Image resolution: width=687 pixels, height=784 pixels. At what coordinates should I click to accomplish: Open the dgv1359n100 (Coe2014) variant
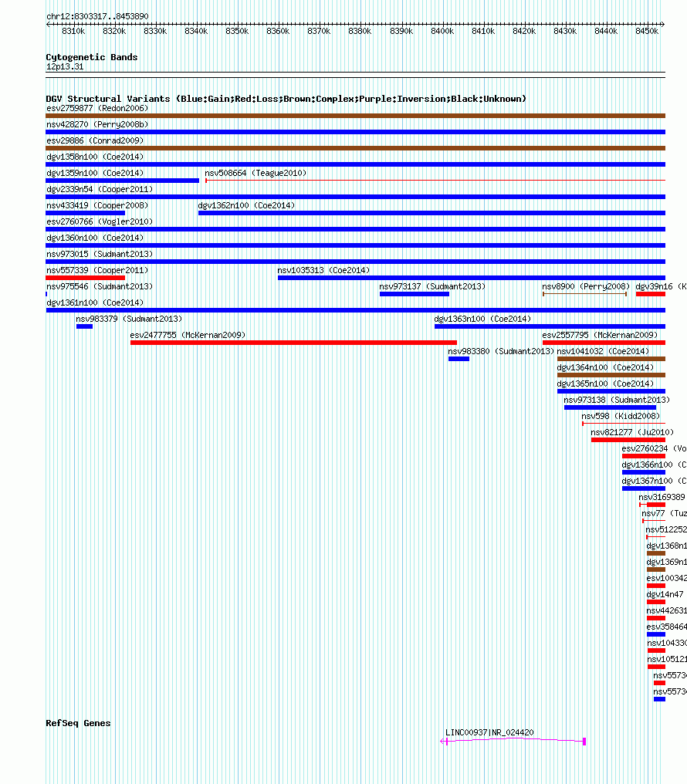[95, 173]
